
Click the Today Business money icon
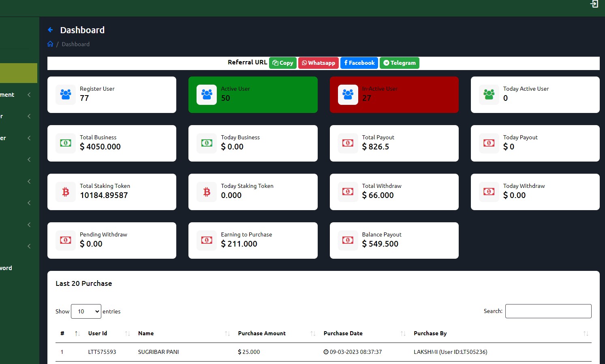[x=207, y=143]
